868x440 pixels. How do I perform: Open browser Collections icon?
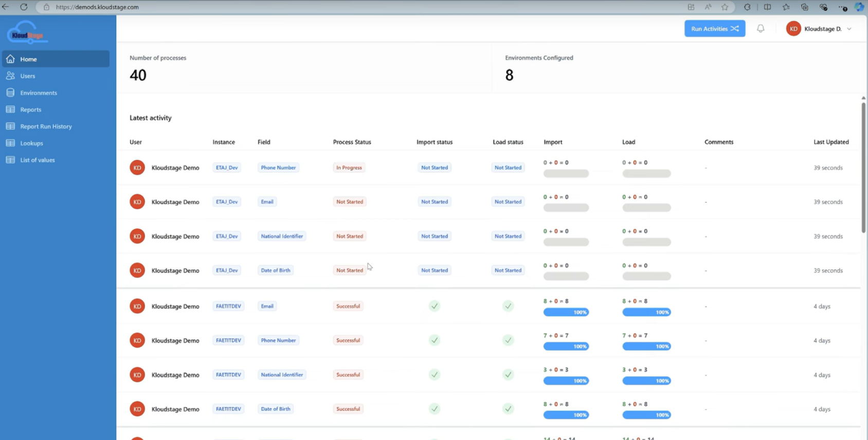(x=805, y=7)
